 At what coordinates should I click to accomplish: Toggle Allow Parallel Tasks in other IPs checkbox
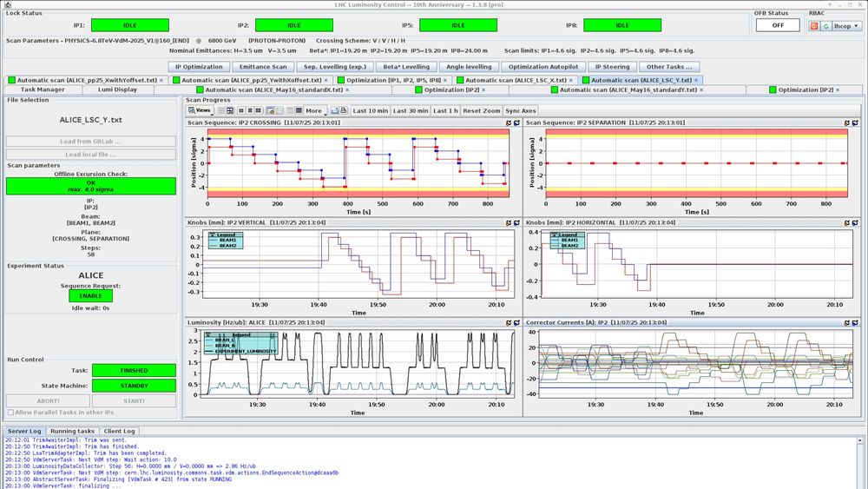click(10, 413)
